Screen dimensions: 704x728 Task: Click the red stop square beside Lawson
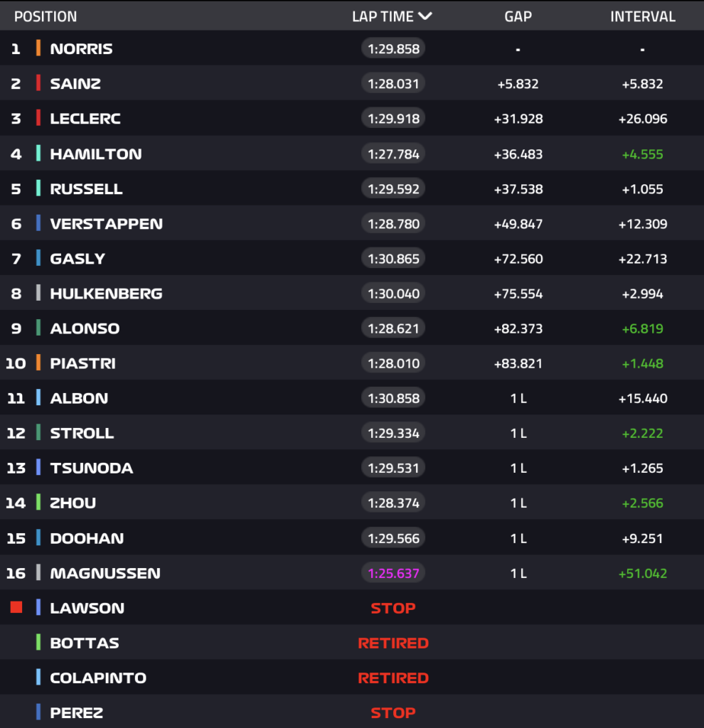[x=16, y=607]
